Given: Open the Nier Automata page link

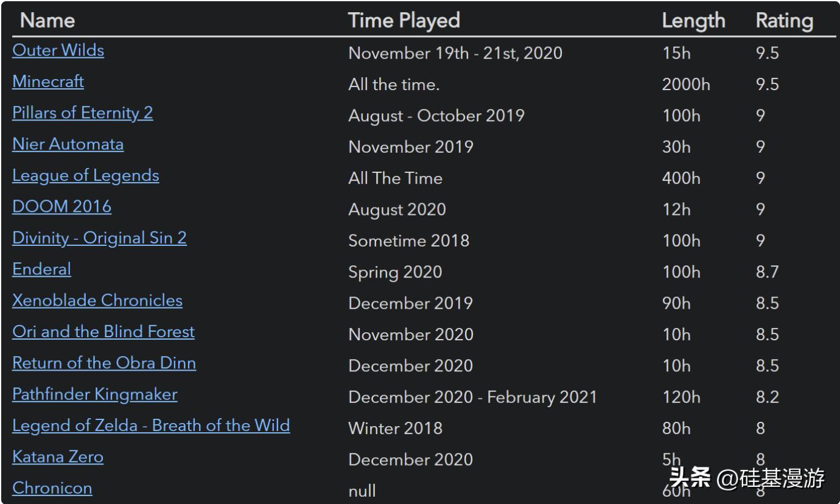Looking at the screenshot, I should tap(68, 144).
